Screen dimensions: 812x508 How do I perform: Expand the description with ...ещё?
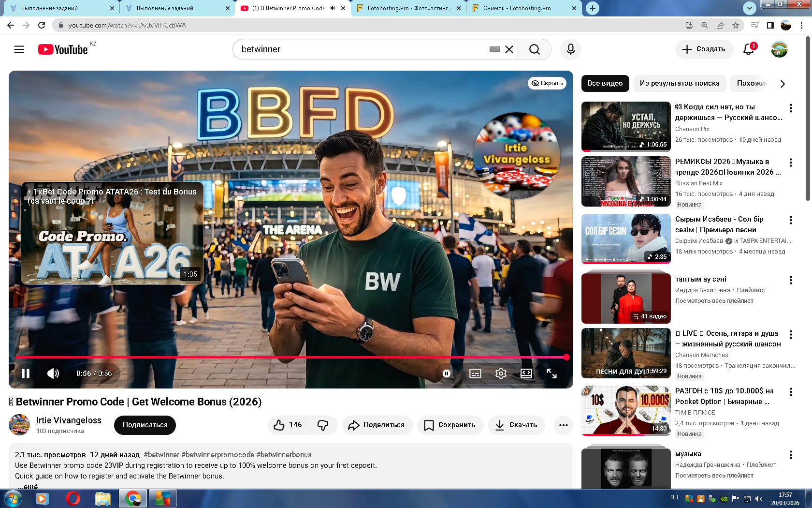pos(28,486)
